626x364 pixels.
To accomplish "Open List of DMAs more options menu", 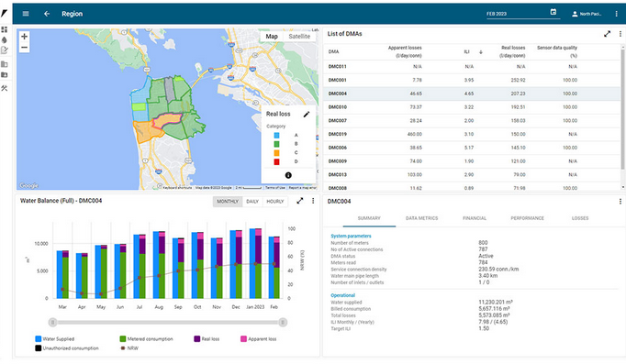I will [x=620, y=34].
